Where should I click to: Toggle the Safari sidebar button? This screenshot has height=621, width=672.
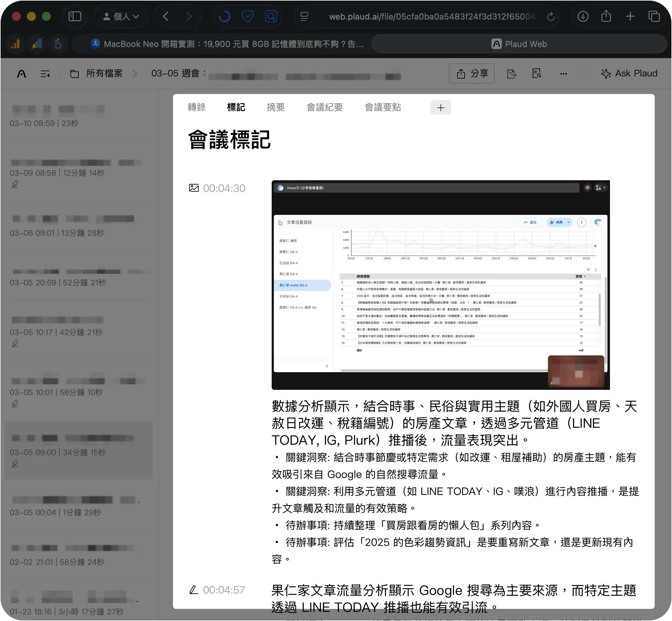74,16
